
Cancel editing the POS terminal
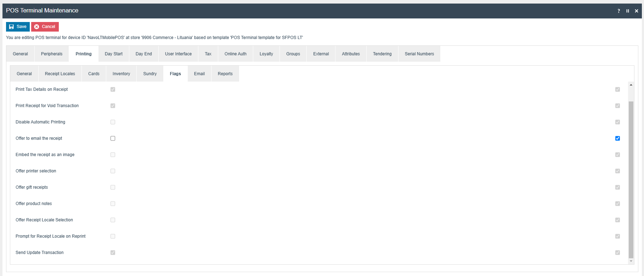[45, 27]
